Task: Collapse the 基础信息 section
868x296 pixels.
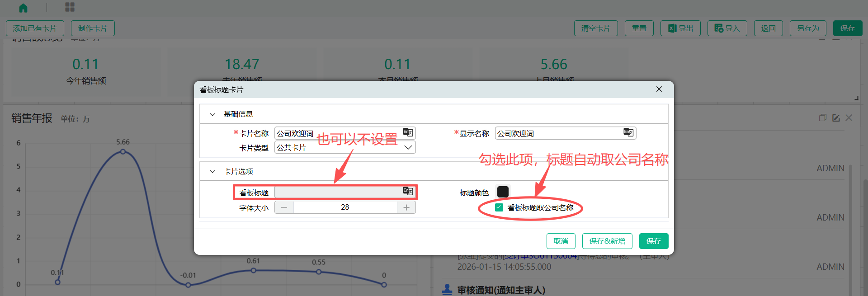Action: pyautogui.click(x=212, y=114)
